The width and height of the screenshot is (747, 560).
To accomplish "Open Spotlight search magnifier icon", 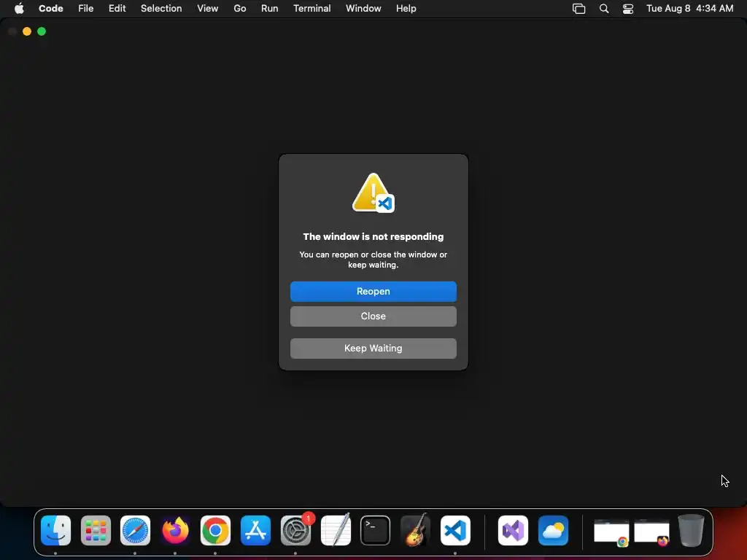I will point(603,9).
